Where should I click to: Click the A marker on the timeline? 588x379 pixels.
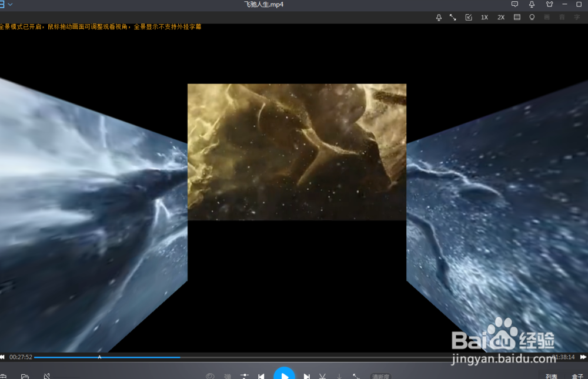99,357
